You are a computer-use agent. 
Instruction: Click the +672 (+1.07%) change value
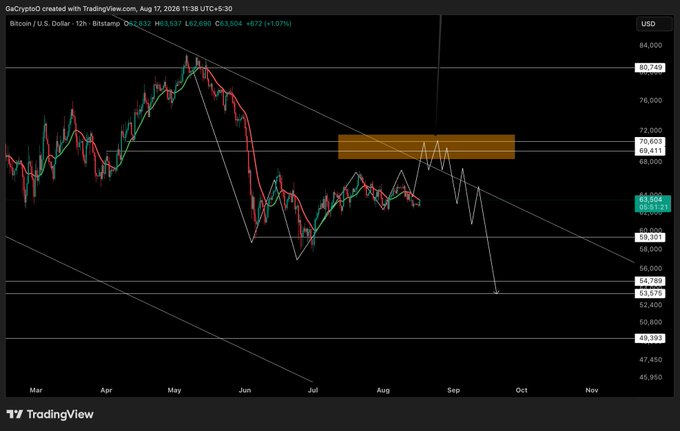(x=269, y=23)
